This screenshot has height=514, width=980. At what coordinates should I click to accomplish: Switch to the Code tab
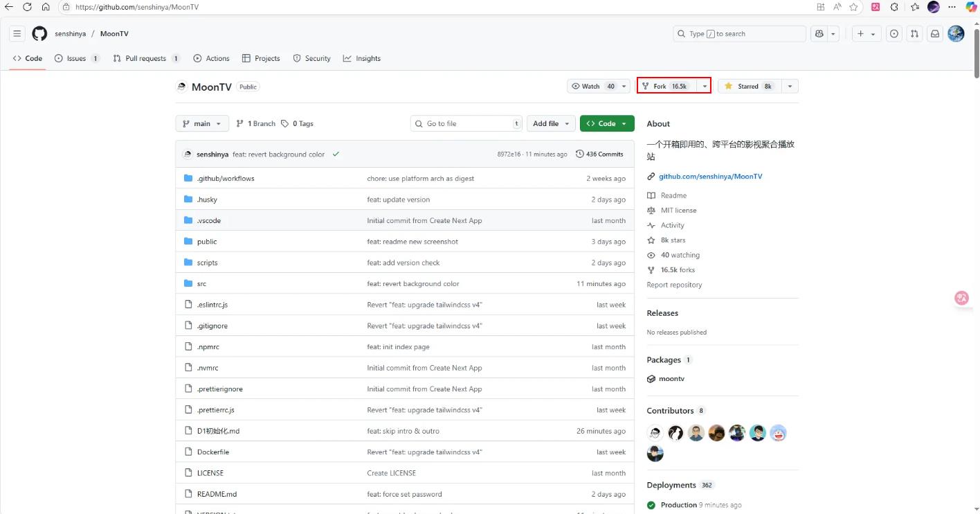[x=28, y=58]
